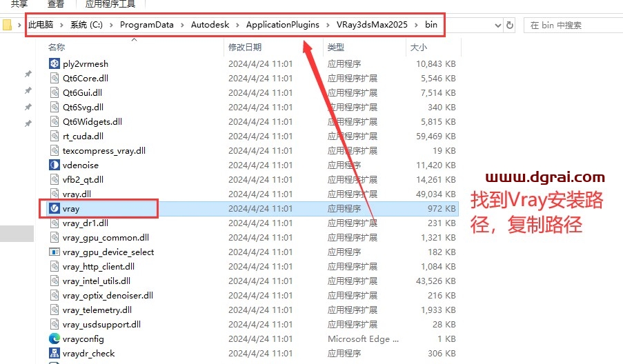The image size is (623, 364).
Task: Expand the chevron after 此电脑 in the path
Action: (x=61, y=25)
